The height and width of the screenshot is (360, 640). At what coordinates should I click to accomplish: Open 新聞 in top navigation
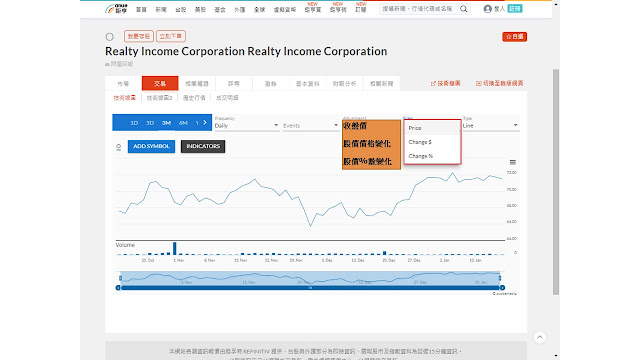(161, 9)
